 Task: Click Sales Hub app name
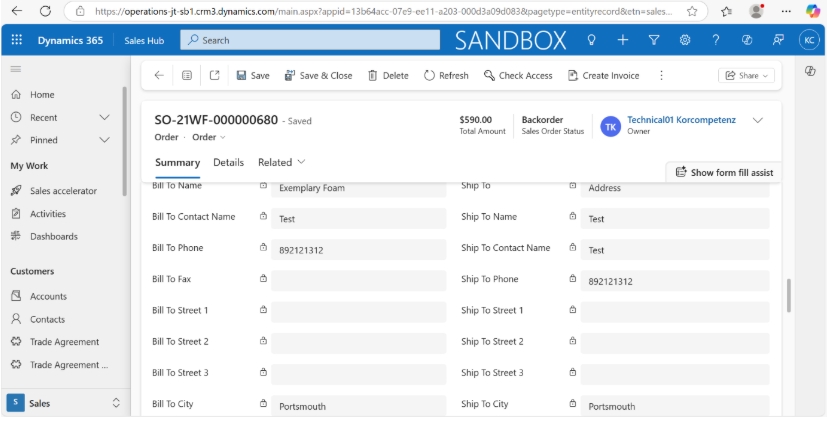144,40
